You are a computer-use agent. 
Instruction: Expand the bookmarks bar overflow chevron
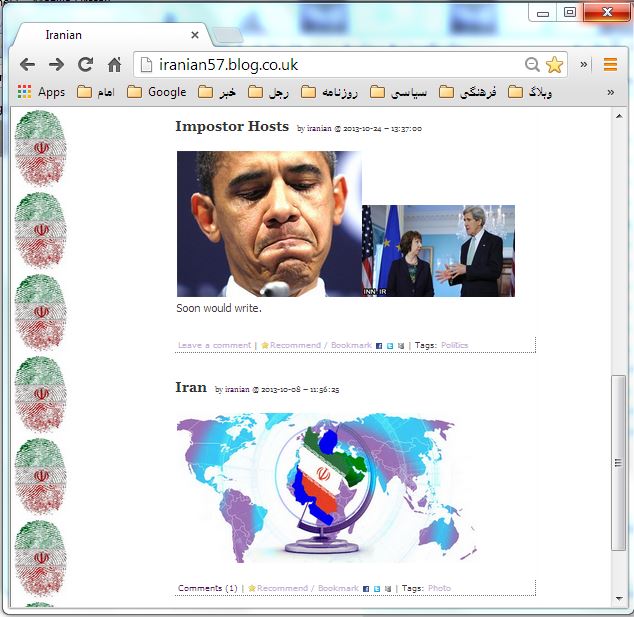click(611, 92)
